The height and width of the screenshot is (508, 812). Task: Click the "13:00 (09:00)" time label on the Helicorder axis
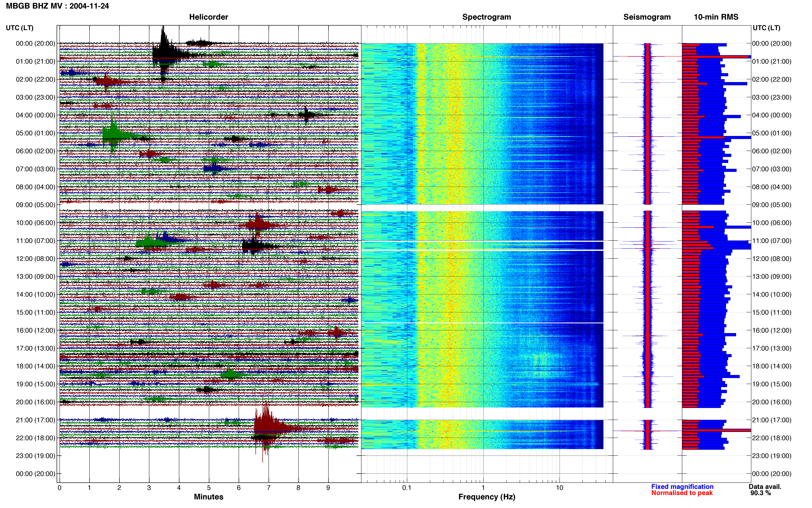[x=35, y=277]
